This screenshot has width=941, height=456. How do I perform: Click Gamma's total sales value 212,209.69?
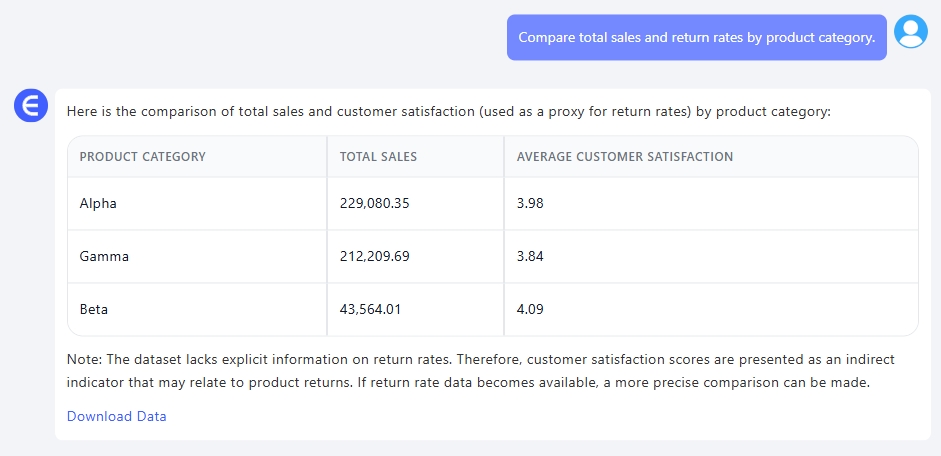coord(375,256)
